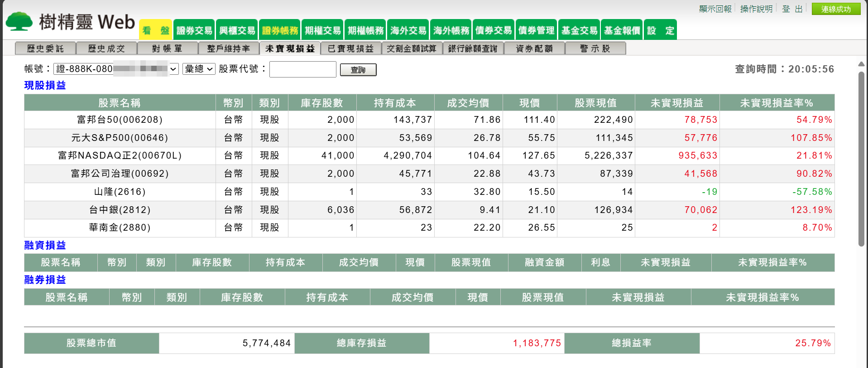Click 融券損益 section heading
868x368 pixels.
point(45,280)
